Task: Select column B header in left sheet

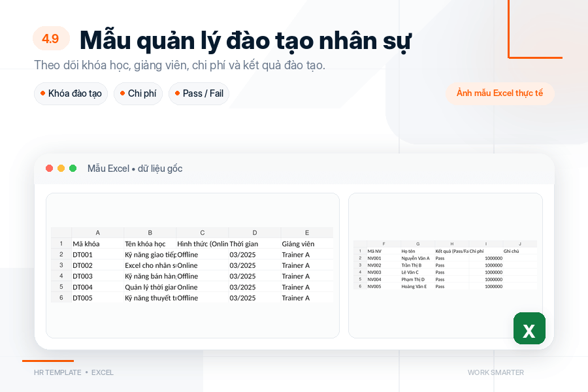Action: coord(150,233)
